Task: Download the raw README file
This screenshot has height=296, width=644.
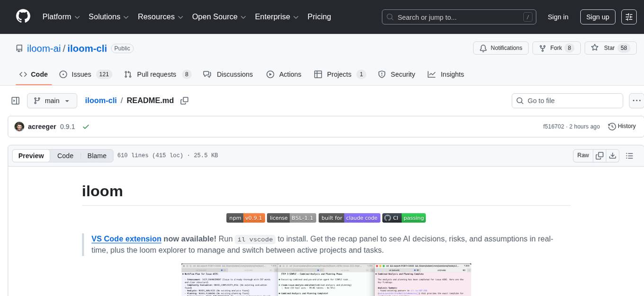Action: point(613,155)
